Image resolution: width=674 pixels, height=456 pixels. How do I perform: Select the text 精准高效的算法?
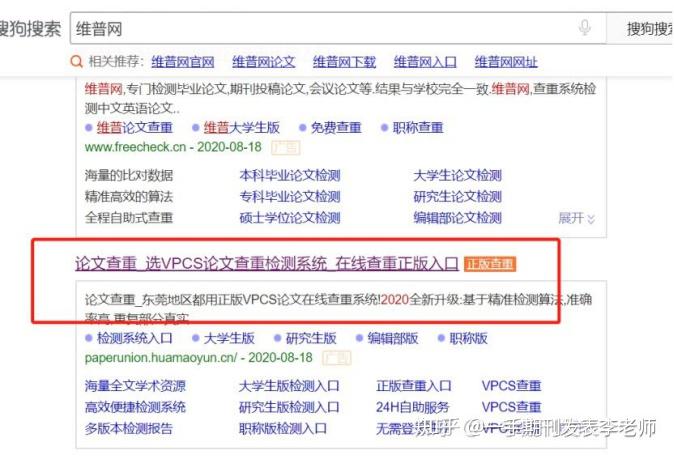(x=129, y=196)
